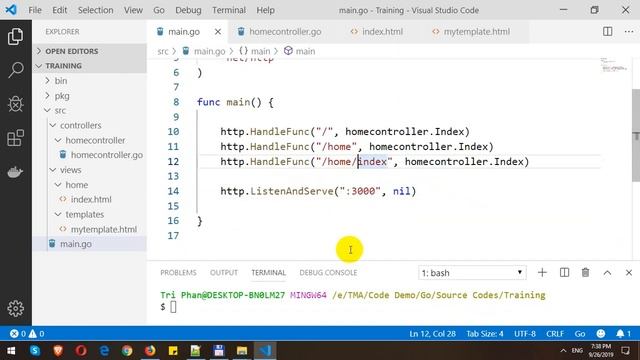Open File Explorer from the taskbar
Screen dimensions: 640x360
pos(242,351)
